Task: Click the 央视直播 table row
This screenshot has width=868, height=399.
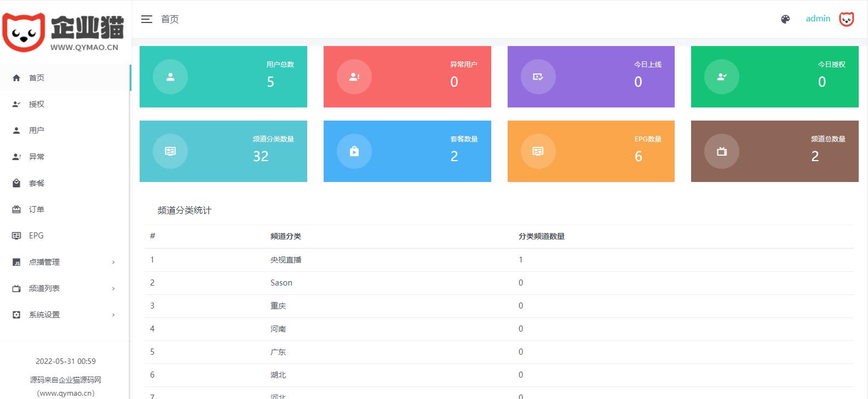Action: pyautogui.click(x=285, y=260)
